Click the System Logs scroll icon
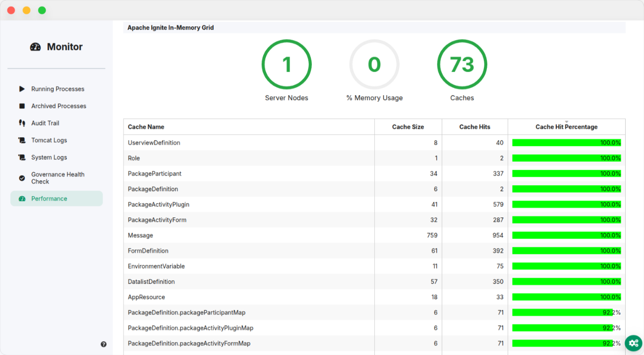 (22, 157)
